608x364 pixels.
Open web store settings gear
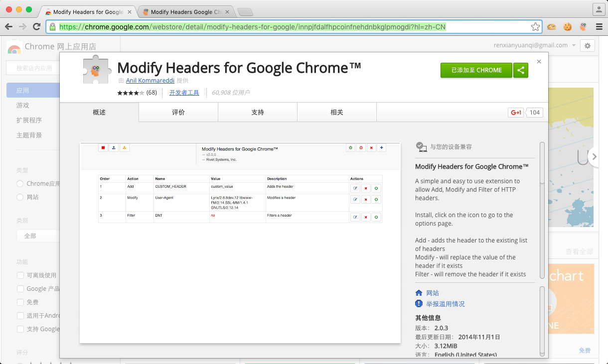tap(588, 45)
